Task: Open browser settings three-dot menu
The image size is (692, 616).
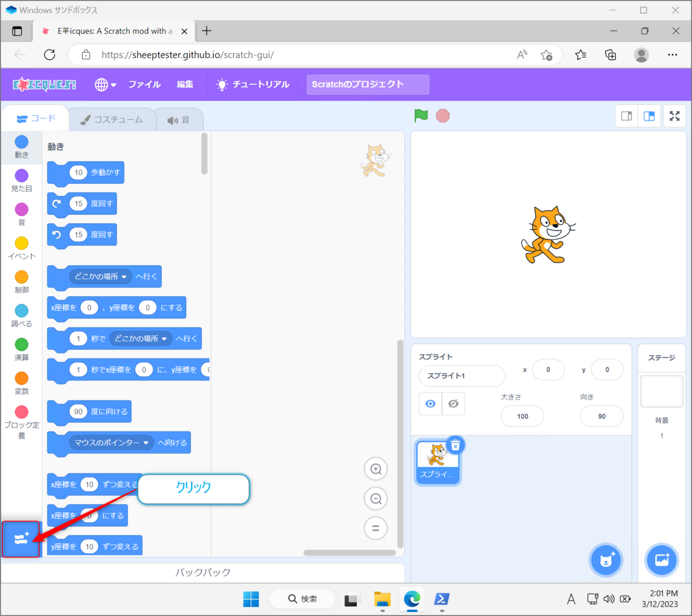Action: click(672, 55)
